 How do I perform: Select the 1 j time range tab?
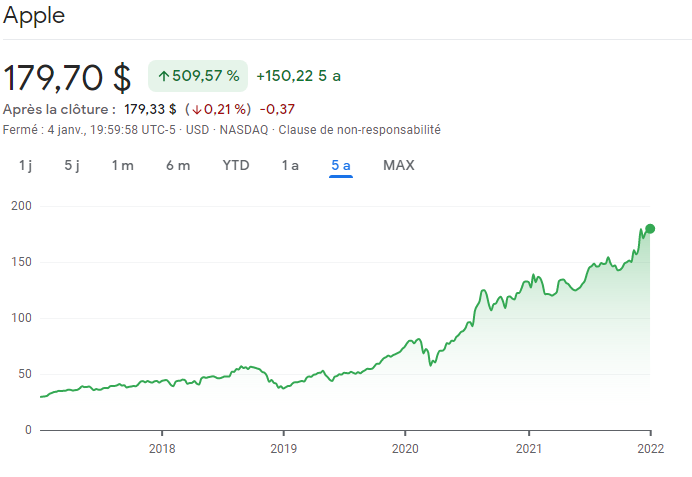tap(25, 165)
